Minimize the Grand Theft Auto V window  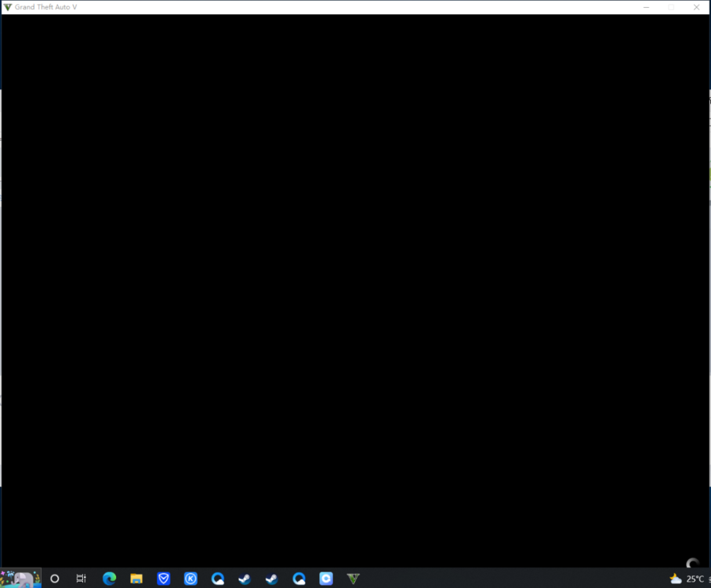[x=646, y=7]
